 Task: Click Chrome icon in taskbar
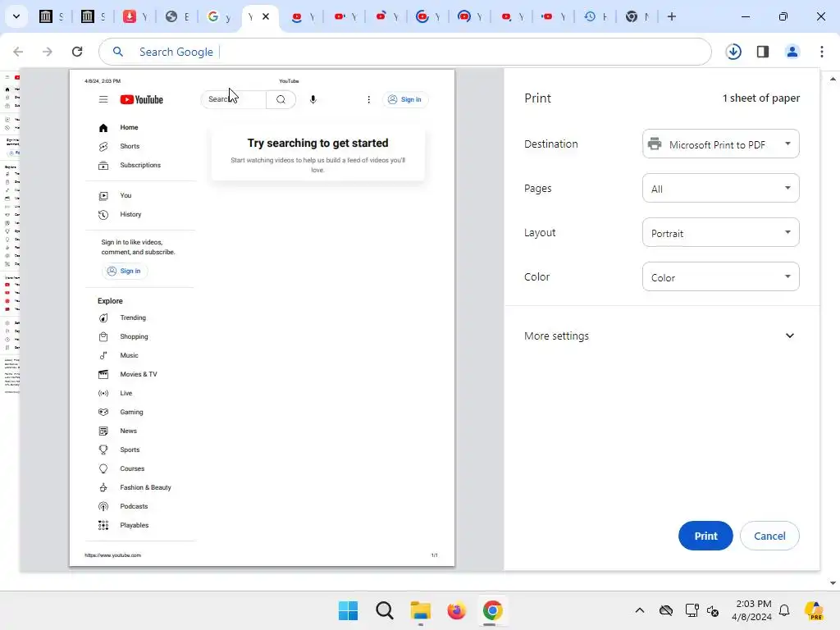(x=492, y=610)
